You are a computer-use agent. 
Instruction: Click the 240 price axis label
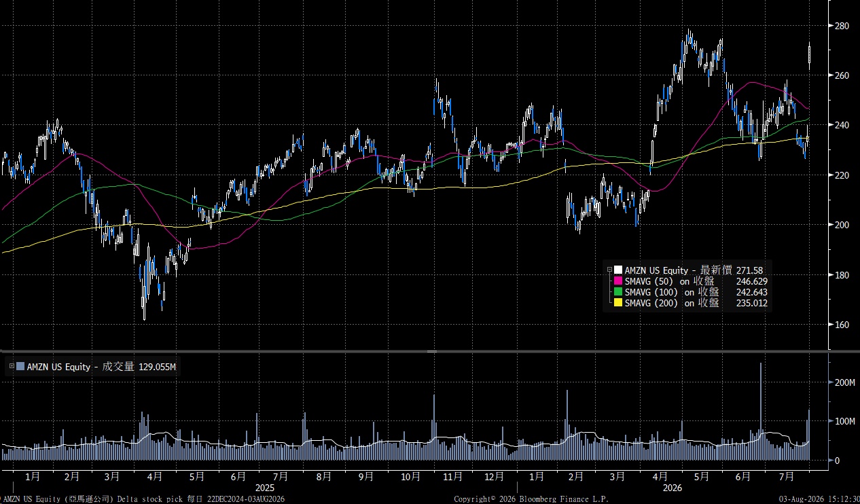(x=842, y=126)
